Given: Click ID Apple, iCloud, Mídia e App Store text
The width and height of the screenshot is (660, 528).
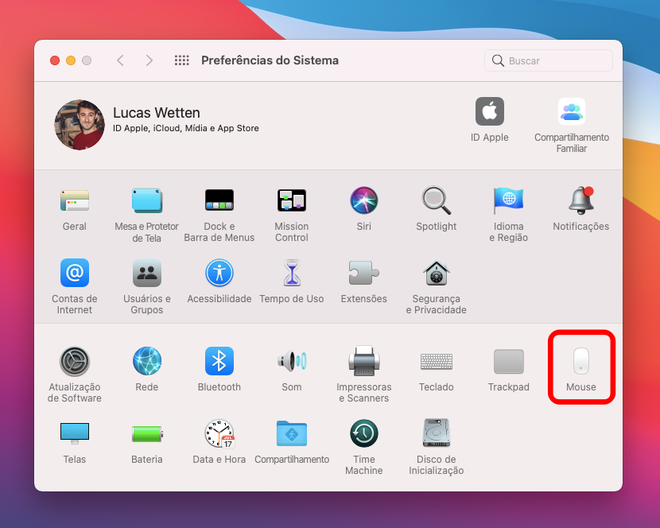Looking at the screenshot, I should pyautogui.click(x=186, y=128).
